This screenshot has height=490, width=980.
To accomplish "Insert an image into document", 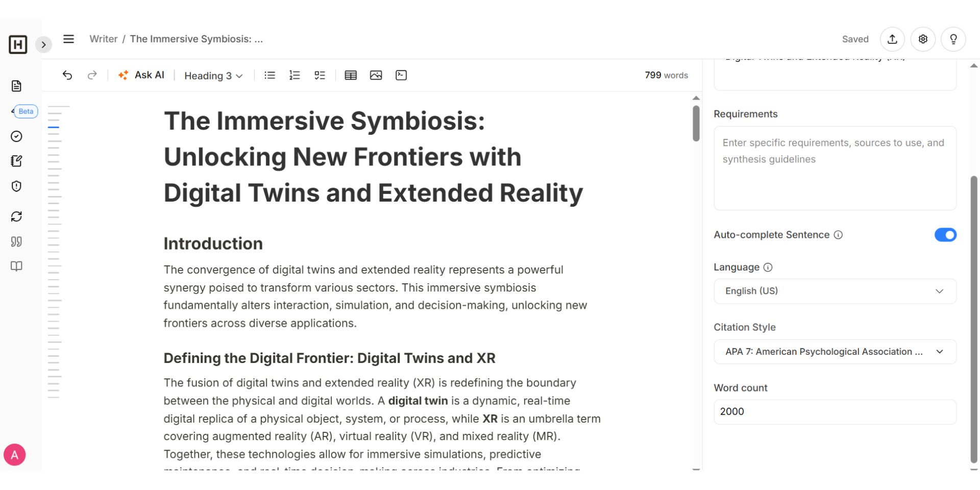I will pyautogui.click(x=376, y=76).
